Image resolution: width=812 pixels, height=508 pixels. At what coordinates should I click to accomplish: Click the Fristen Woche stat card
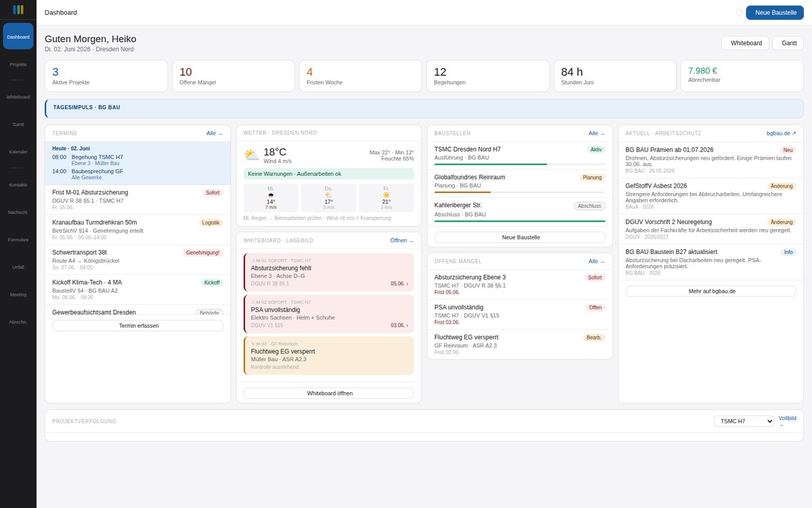tap(361, 76)
